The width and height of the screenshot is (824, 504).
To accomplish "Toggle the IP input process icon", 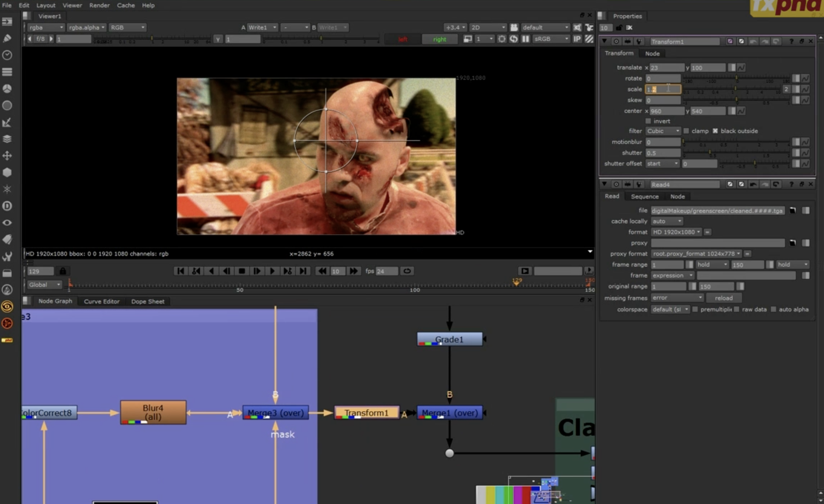I will [577, 39].
